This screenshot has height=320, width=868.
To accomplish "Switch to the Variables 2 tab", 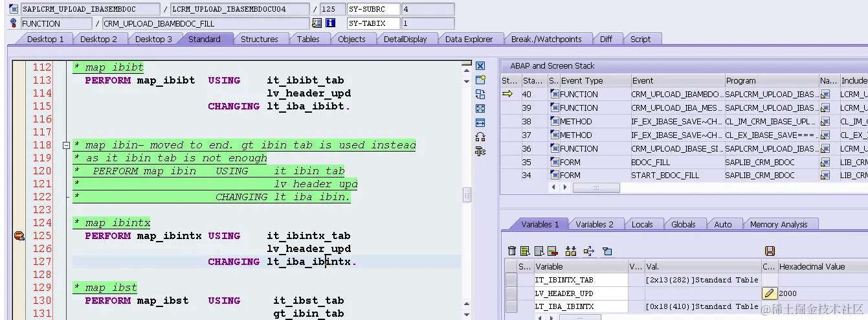I will [595, 225].
